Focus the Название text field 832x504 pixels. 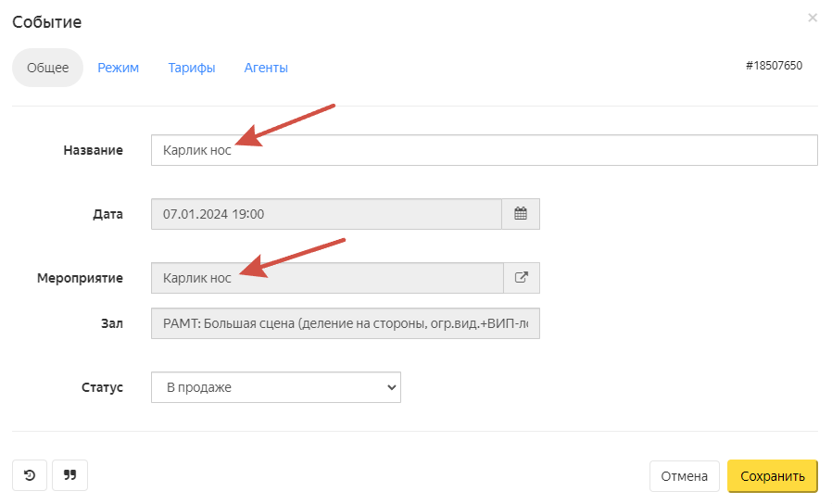[x=484, y=150]
